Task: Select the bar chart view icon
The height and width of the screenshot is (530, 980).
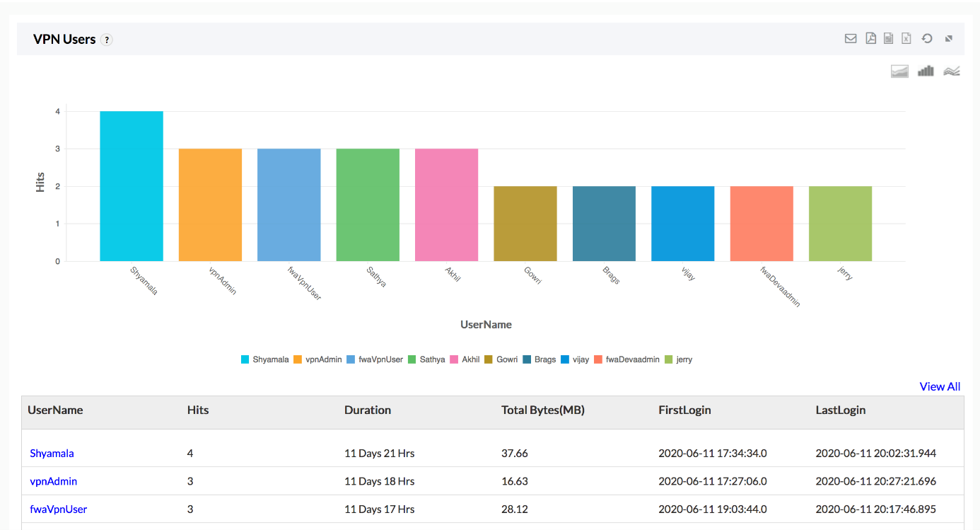Action: pyautogui.click(x=926, y=71)
